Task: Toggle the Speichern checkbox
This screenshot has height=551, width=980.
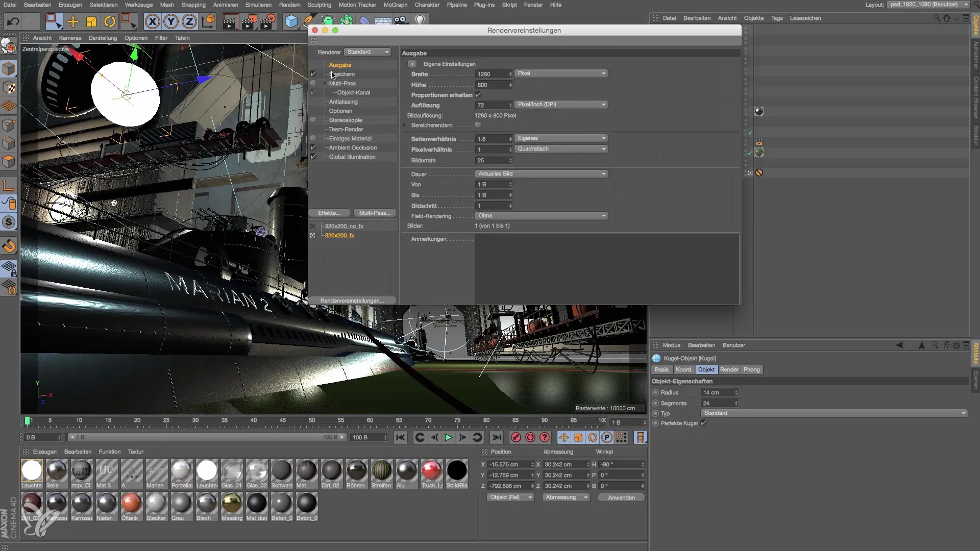Action: pos(313,74)
